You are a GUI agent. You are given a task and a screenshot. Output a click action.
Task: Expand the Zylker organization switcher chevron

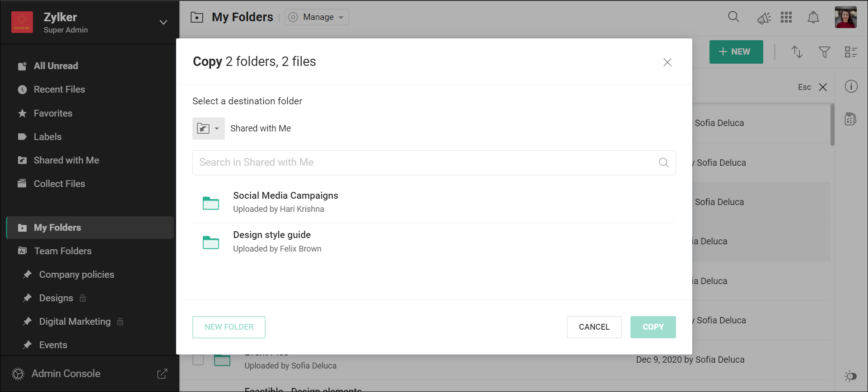pyautogui.click(x=163, y=22)
